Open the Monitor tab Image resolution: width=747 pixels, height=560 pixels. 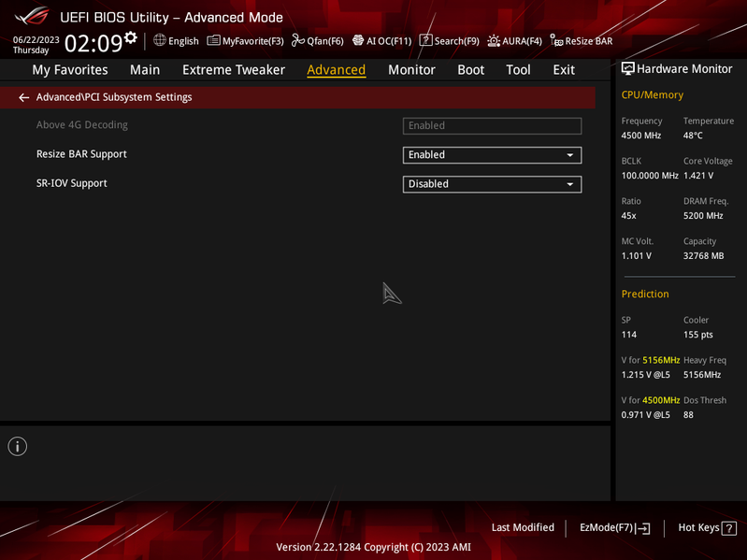coord(411,70)
